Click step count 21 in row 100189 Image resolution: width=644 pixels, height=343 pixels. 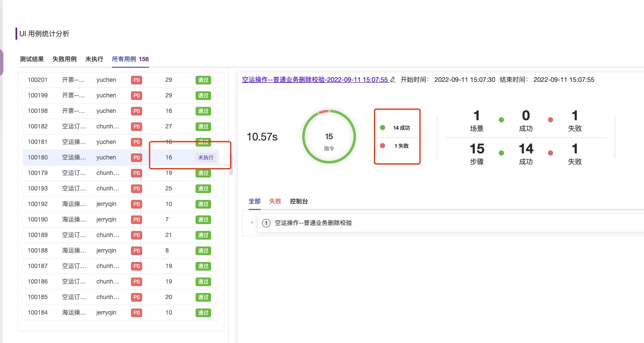coord(168,235)
